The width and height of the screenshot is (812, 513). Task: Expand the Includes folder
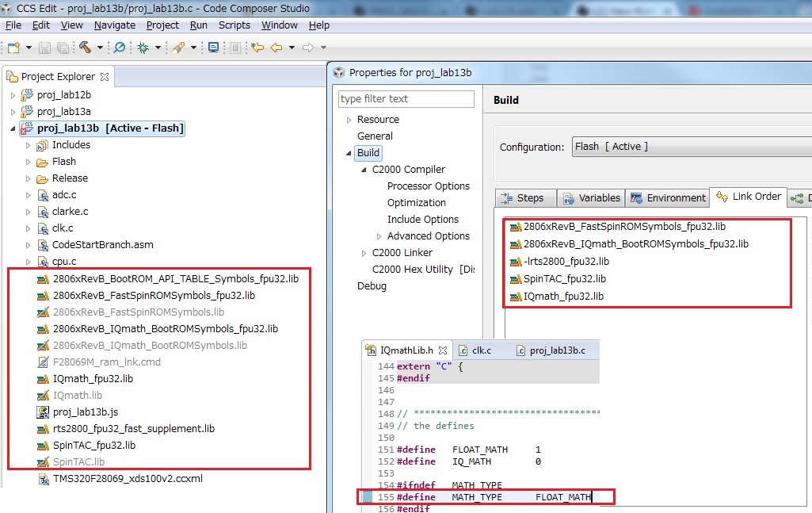pyautogui.click(x=28, y=146)
